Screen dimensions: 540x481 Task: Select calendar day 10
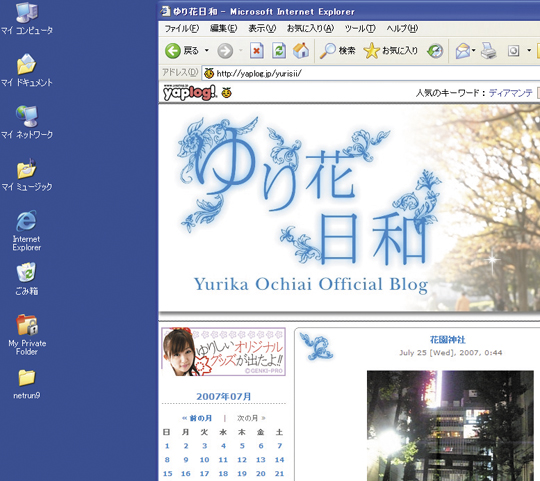(205, 460)
